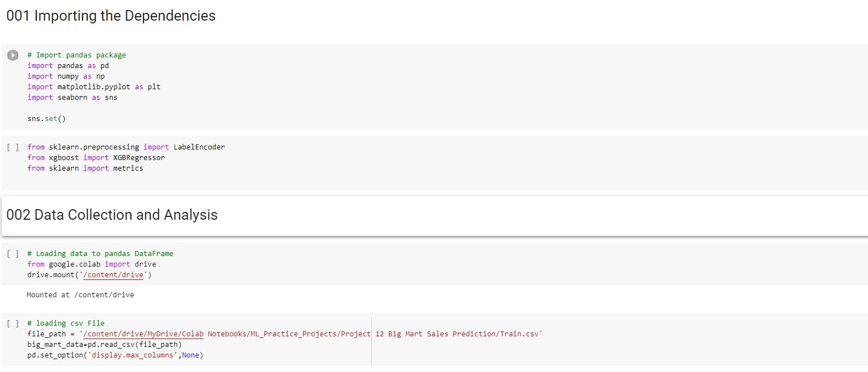The width and height of the screenshot is (868, 372).
Task: Click the run bracket next to the csv loading cell
Action: pos(12,323)
